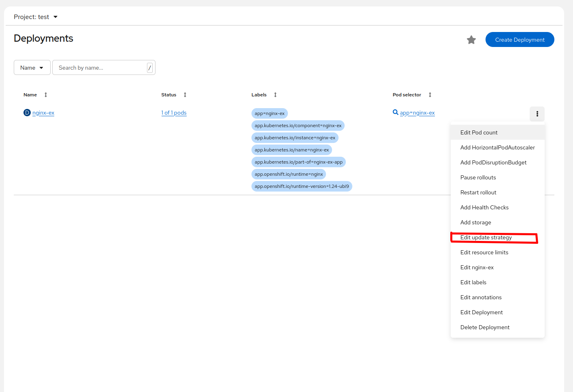This screenshot has height=392, width=573.
Task: Select Edit update strategy menu item
Action: pyautogui.click(x=486, y=237)
